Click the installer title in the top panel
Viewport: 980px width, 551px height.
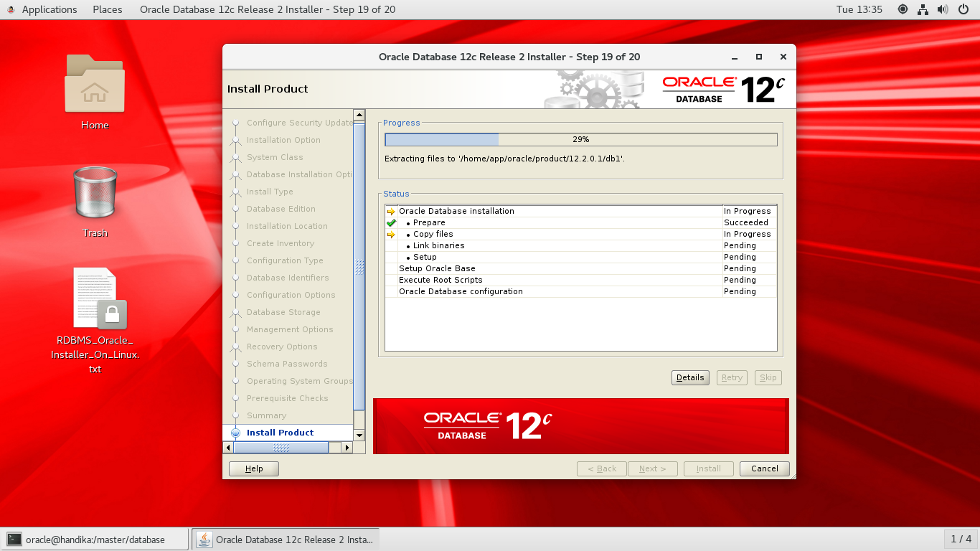tap(268, 9)
